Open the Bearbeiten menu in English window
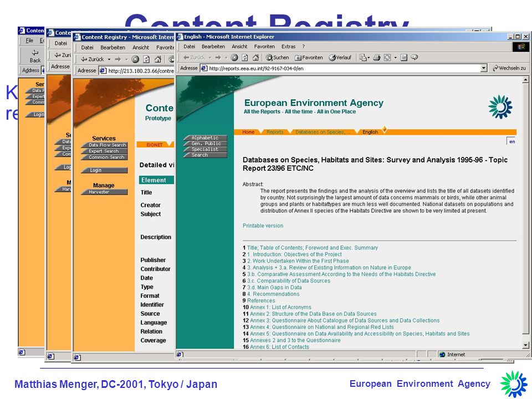This screenshot has height=399, width=532. 213,47
